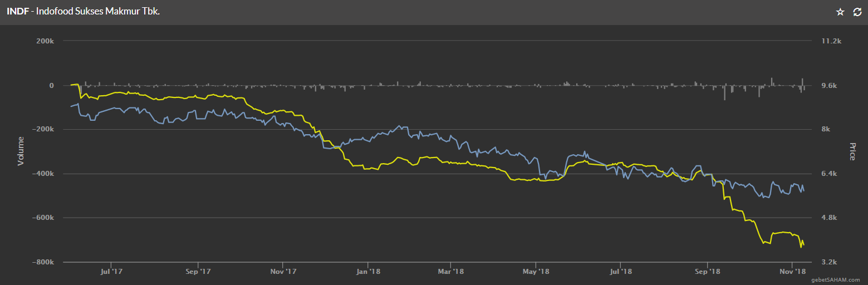Click the 3.2k price axis label
The width and height of the screenshot is (868, 285).
pyautogui.click(x=830, y=262)
